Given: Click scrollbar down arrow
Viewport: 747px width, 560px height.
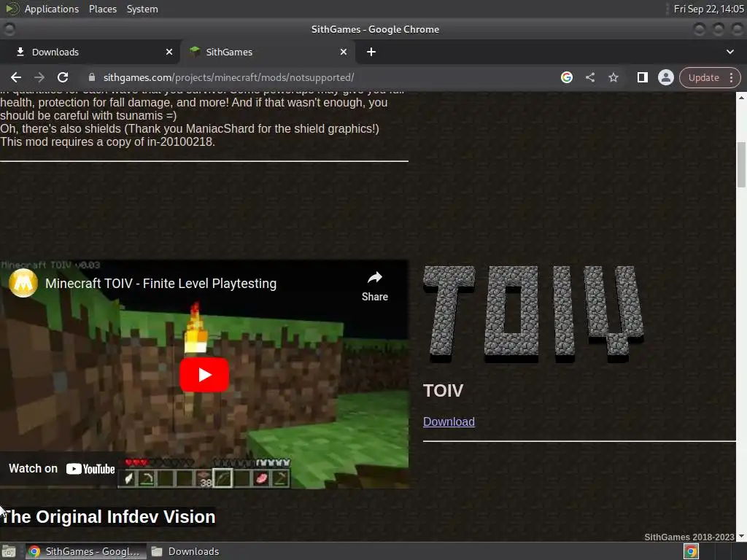Looking at the screenshot, I should tap(741, 536).
